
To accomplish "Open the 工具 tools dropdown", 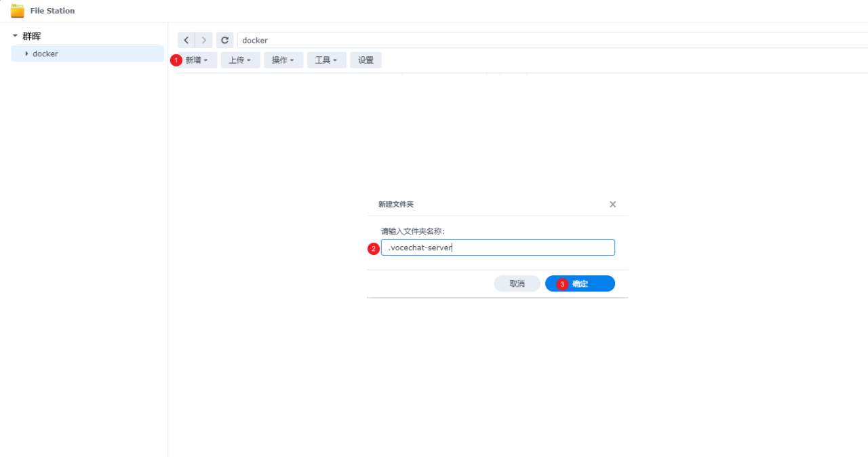I will coord(326,60).
